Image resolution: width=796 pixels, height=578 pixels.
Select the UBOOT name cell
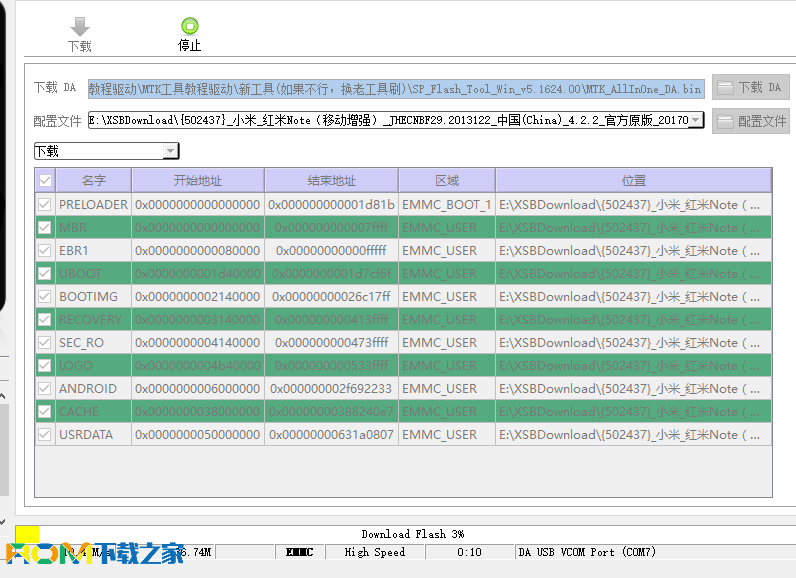tap(93, 274)
